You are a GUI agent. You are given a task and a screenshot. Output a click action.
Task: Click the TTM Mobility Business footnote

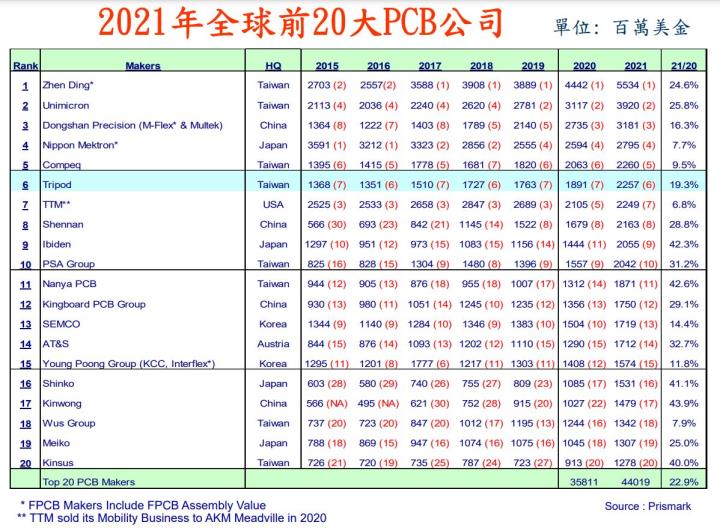pos(172,518)
